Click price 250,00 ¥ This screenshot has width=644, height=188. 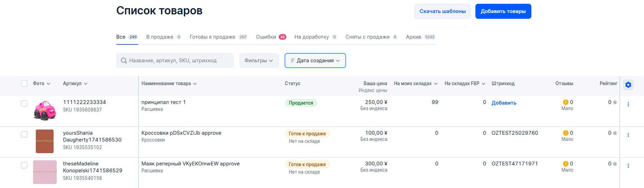[376, 102]
